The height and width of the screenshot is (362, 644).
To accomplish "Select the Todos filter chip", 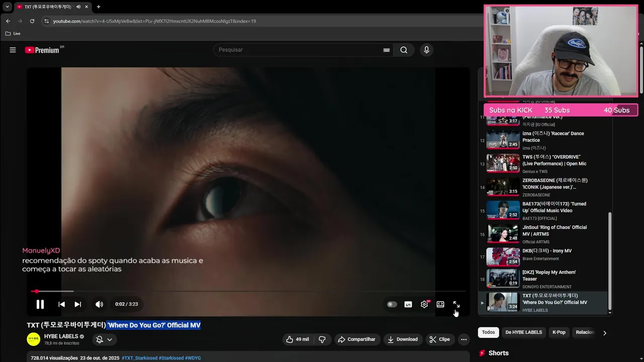I will (488, 332).
